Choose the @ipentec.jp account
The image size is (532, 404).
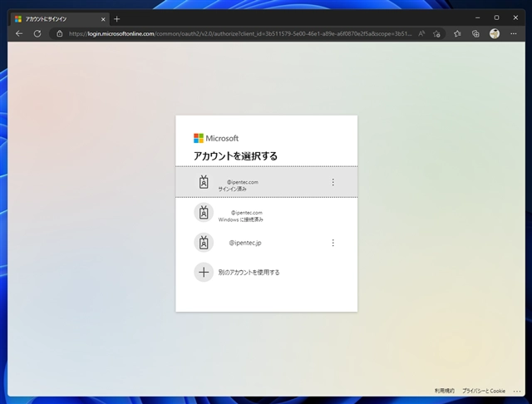(x=266, y=243)
